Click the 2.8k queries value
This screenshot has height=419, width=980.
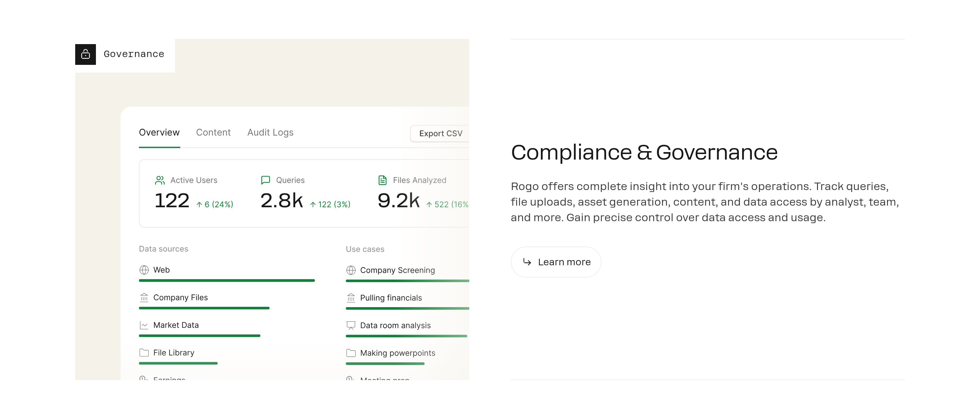(282, 200)
